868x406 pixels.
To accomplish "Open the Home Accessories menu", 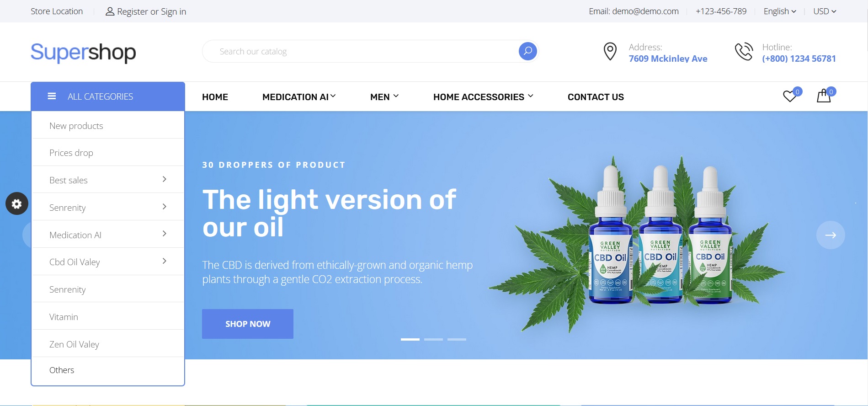I will tap(483, 97).
